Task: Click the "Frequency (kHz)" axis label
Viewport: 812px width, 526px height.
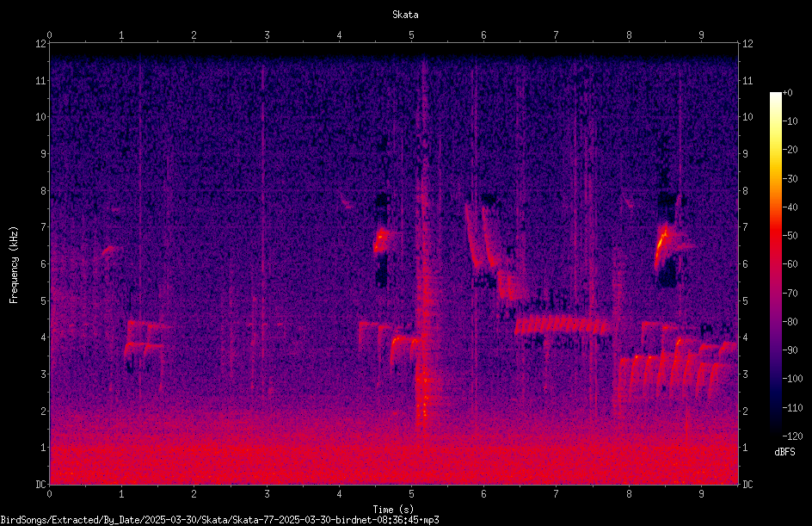Action: tap(14, 265)
